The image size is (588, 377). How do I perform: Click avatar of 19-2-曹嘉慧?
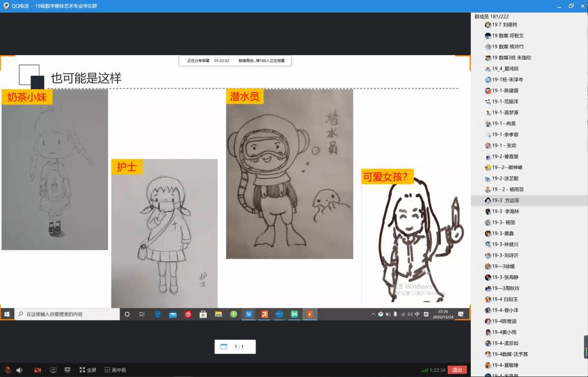click(x=488, y=157)
